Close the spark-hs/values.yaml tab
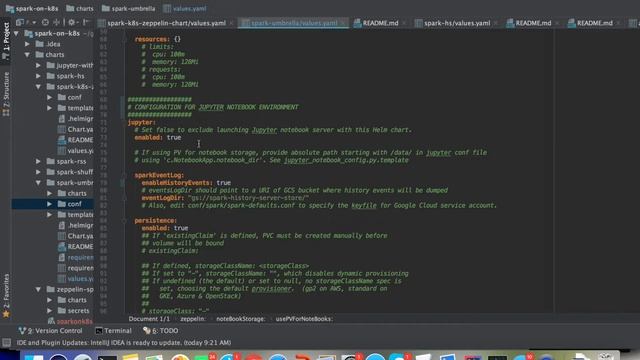Viewport: 640px width, 360px height. [x=495, y=23]
